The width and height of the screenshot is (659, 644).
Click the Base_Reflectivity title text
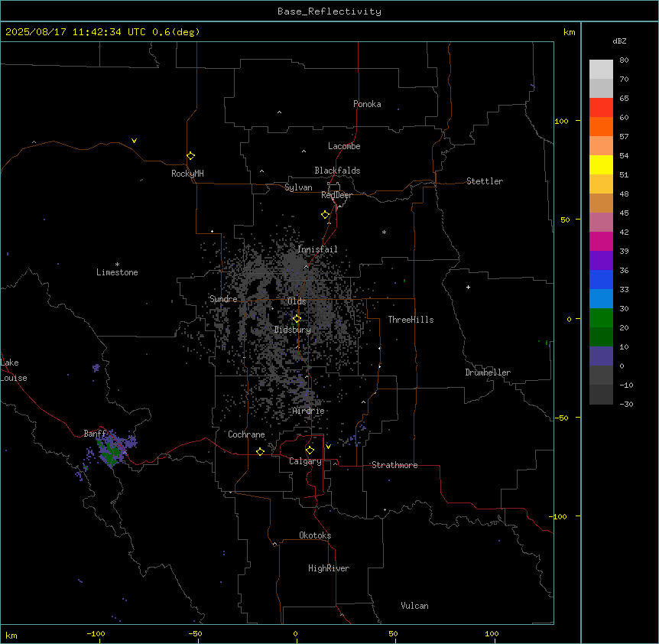pos(329,11)
